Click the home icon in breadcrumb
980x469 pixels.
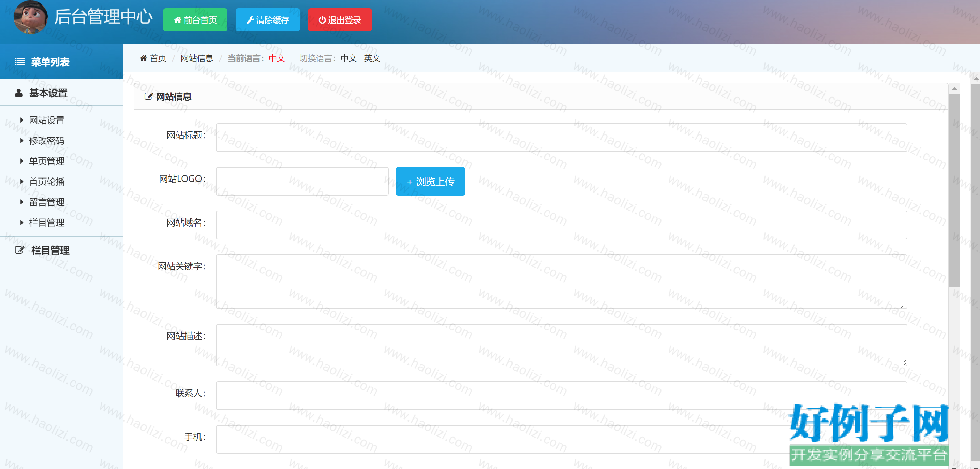click(x=144, y=58)
